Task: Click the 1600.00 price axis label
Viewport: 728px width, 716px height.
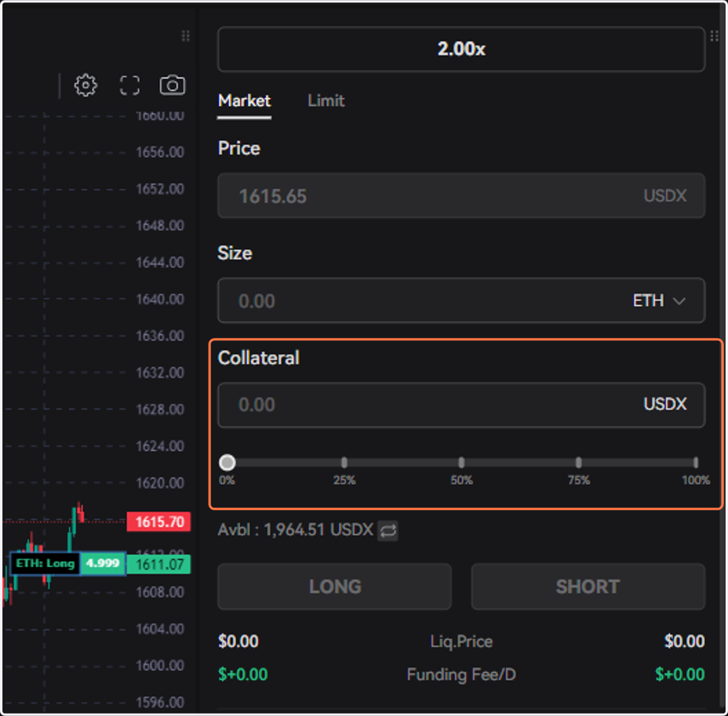Action: point(160,666)
